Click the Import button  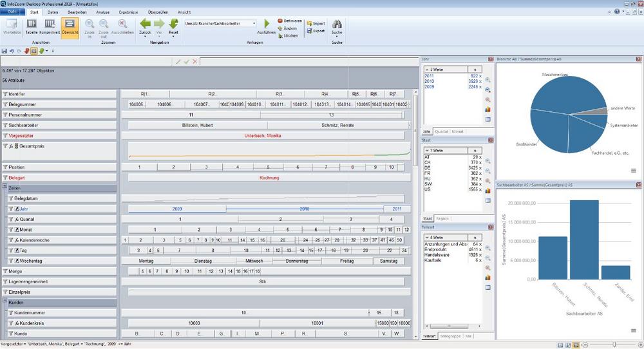316,23
